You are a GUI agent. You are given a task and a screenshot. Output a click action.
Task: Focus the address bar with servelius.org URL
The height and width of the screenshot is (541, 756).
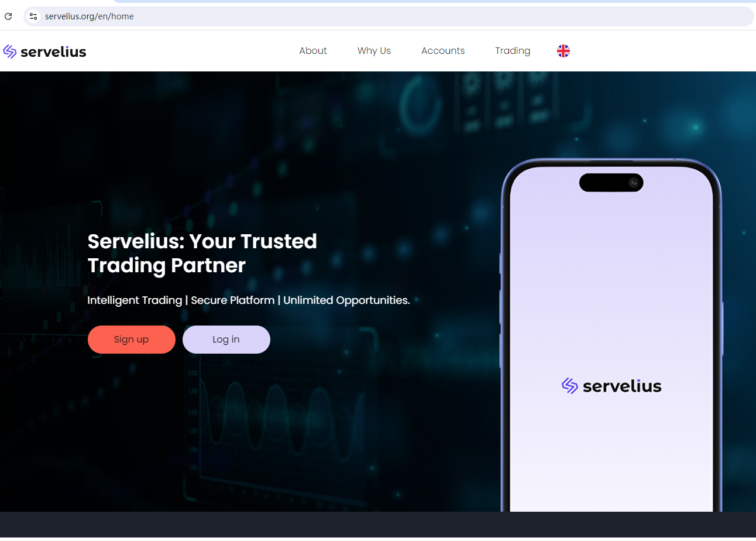click(389, 16)
